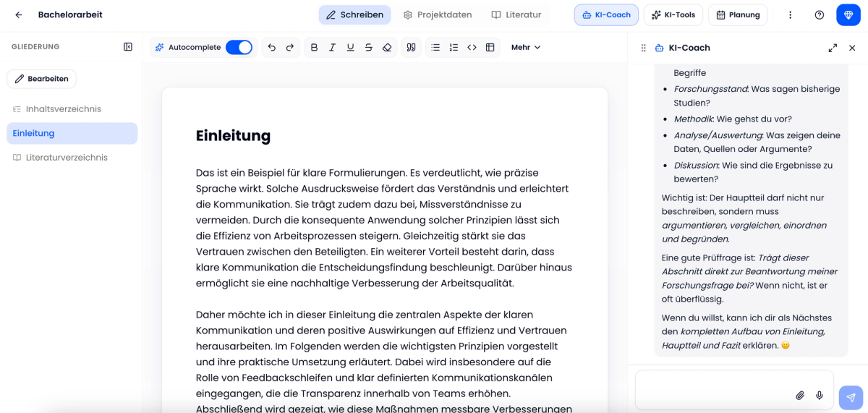This screenshot has width=868, height=413.
Task: Insert a quotation with the quote icon
Action: [x=411, y=47]
